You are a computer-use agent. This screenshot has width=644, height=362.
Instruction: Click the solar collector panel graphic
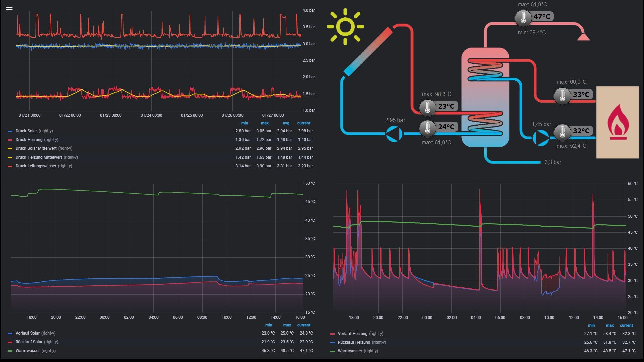tap(368, 52)
